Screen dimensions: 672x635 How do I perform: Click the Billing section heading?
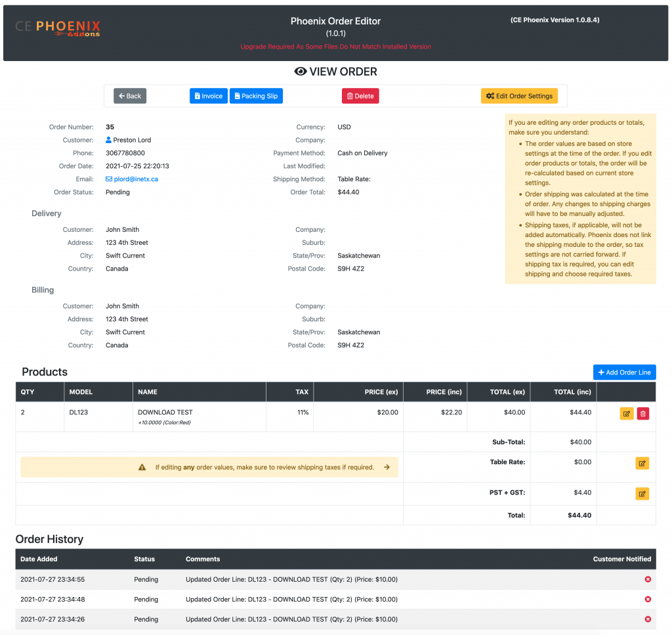[x=43, y=290]
